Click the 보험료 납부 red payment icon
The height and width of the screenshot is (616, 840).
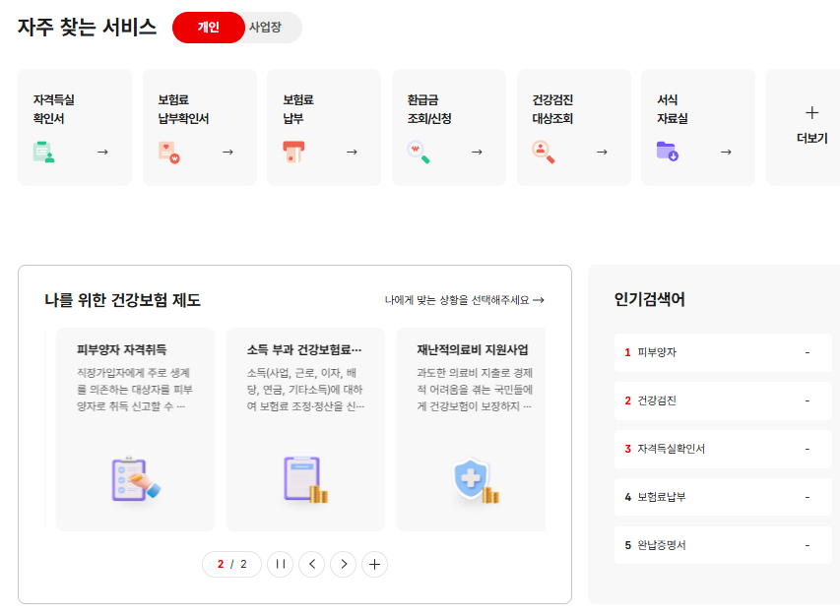292,152
